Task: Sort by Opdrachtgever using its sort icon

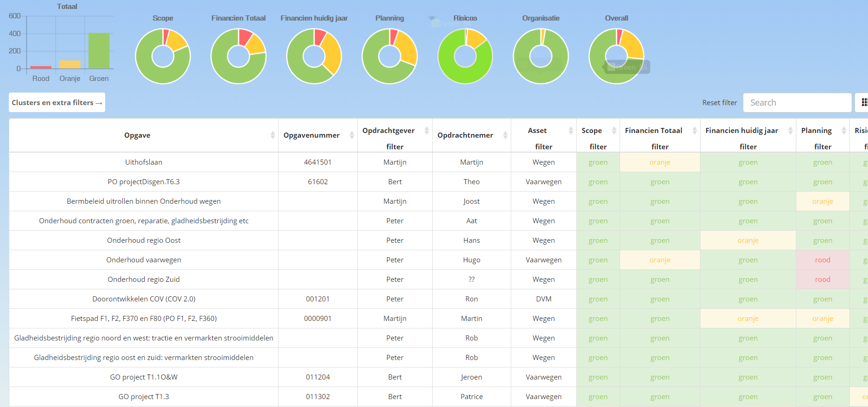Action: coord(427,131)
